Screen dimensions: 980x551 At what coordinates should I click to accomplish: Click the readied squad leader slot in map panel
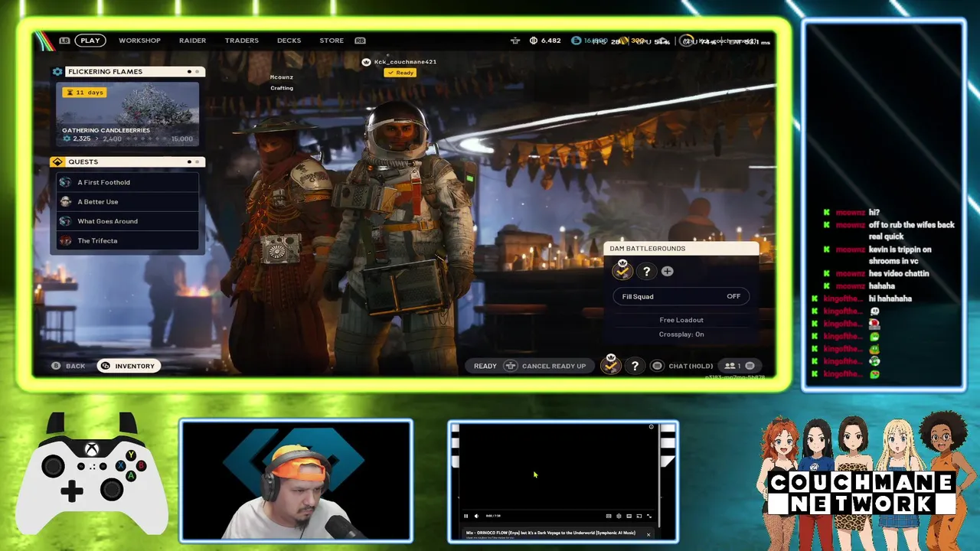[622, 271]
